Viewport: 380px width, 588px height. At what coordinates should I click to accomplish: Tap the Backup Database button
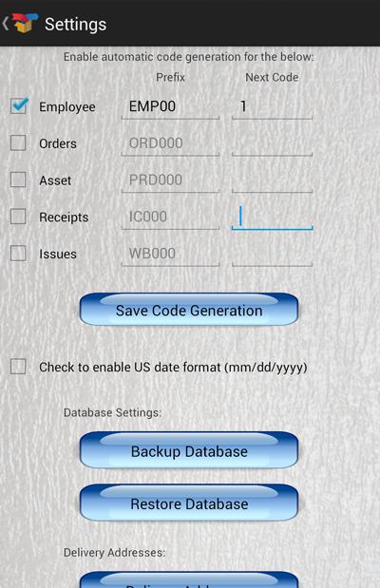tap(189, 450)
